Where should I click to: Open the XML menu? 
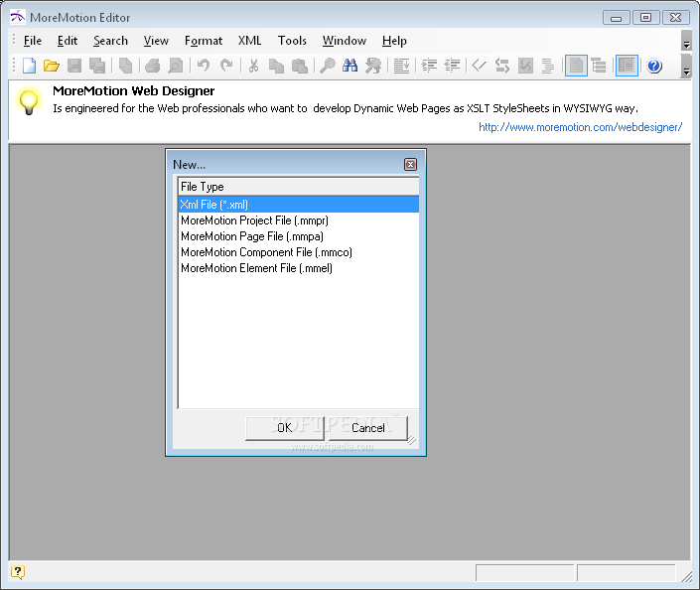(x=249, y=41)
